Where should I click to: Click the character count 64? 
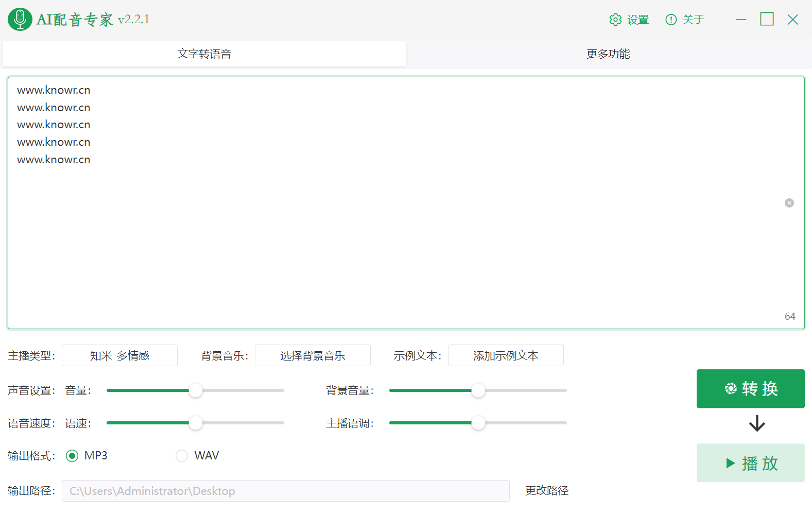click(790, 316)
